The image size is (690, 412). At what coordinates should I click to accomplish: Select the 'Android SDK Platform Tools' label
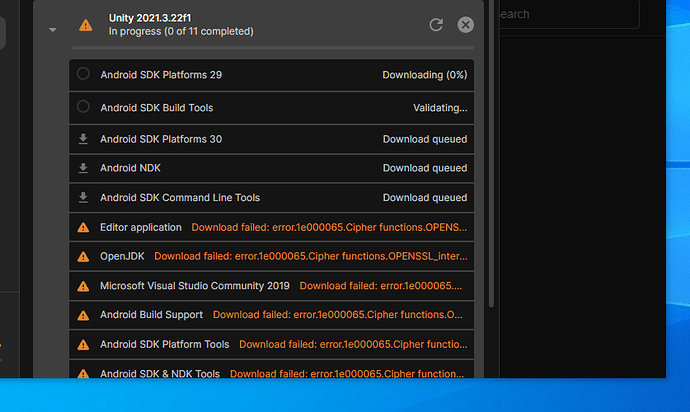(x=165, y=345)
